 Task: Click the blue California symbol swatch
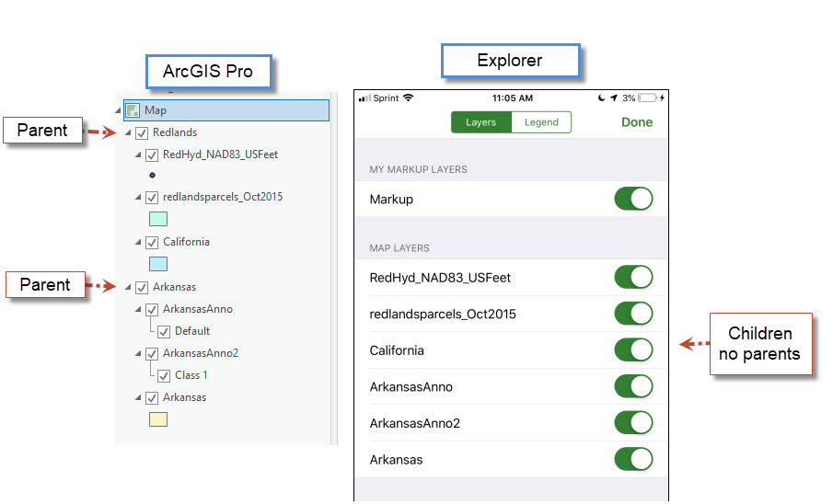point(158,264)
